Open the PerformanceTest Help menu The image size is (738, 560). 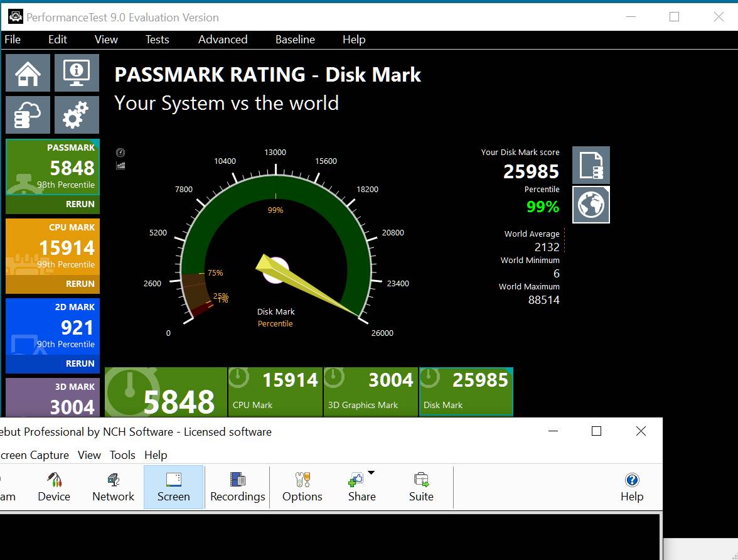click(354, 40)
